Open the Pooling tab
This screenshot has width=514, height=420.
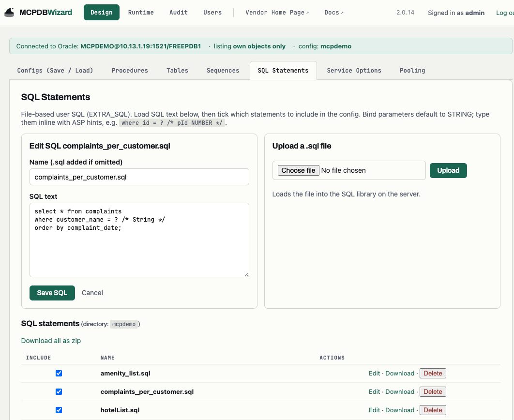point(412,71)
